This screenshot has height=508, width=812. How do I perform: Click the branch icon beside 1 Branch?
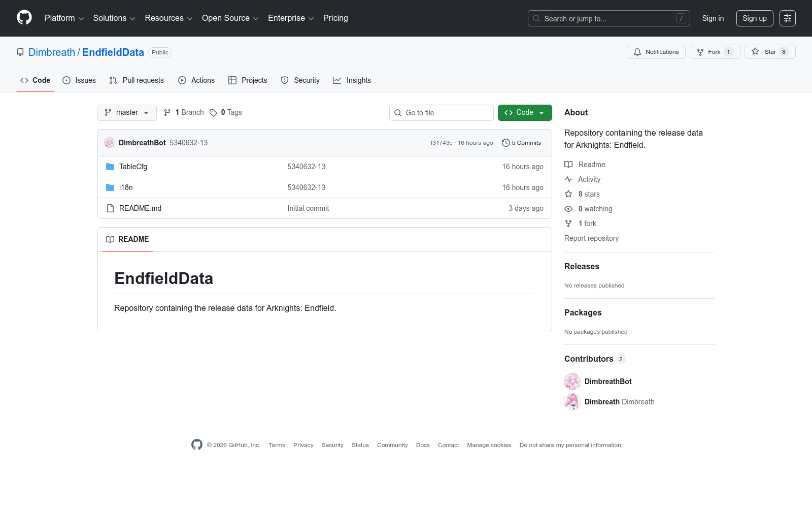tap(167, 113)
